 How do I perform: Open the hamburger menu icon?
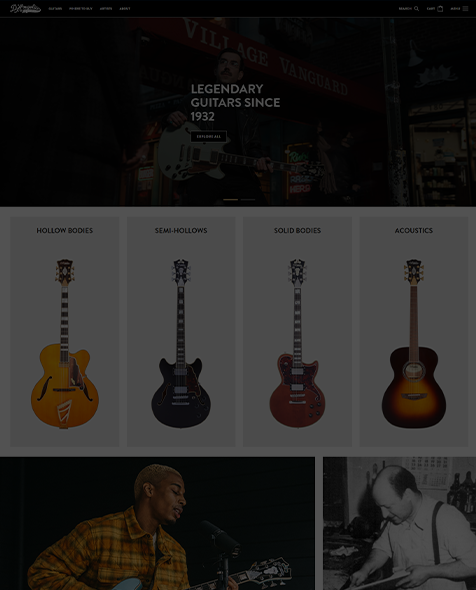pyautogui.click(x=465, y=8)
